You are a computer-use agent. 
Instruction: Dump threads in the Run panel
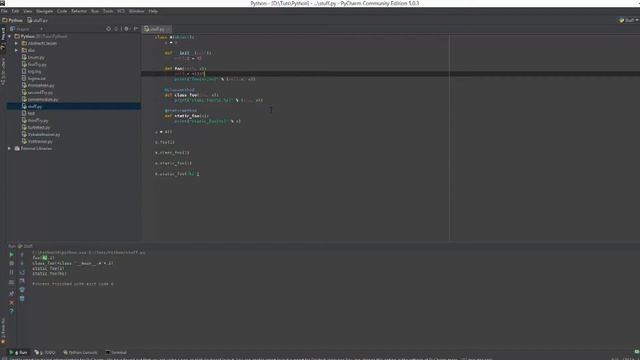coord(11,282)
